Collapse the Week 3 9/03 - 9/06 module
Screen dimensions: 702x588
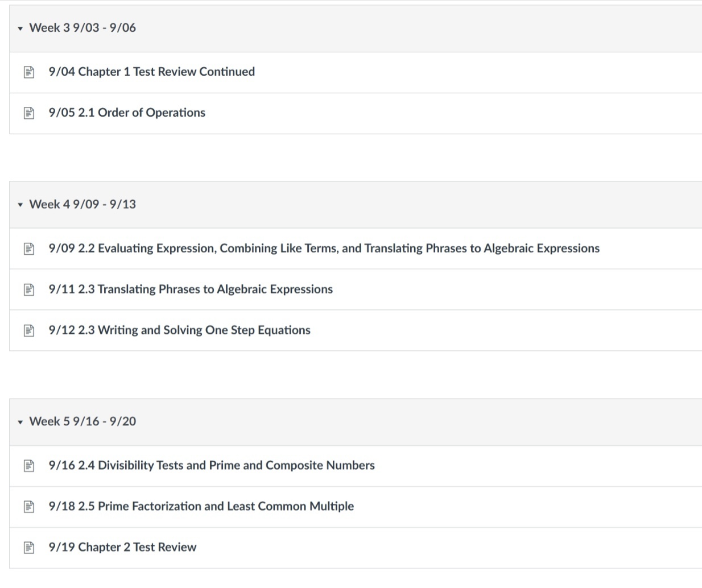pos(20,28)
